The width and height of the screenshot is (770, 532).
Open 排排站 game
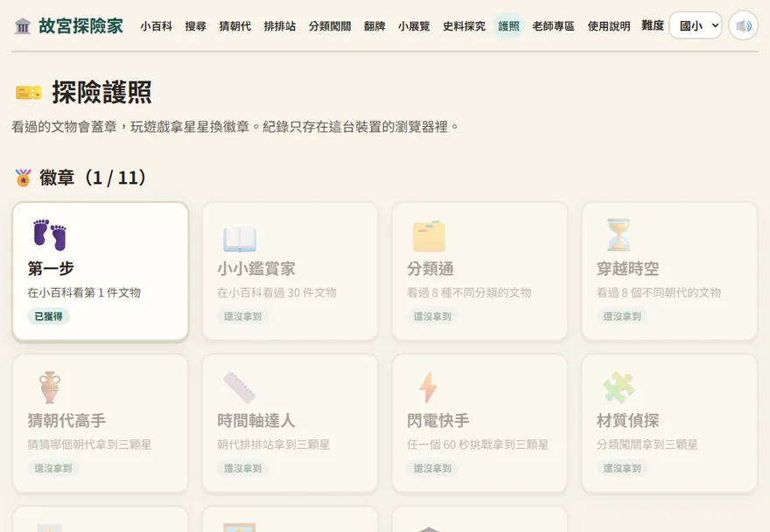pos(279,26)
